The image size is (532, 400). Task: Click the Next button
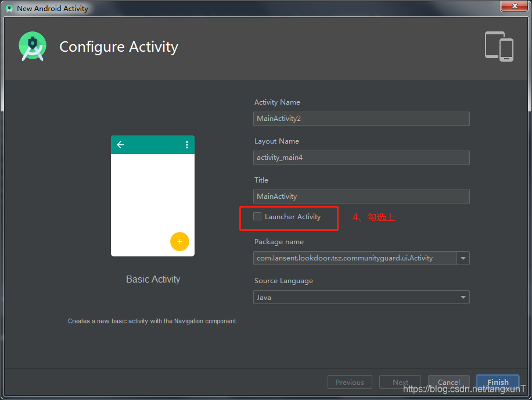[400, 382]
